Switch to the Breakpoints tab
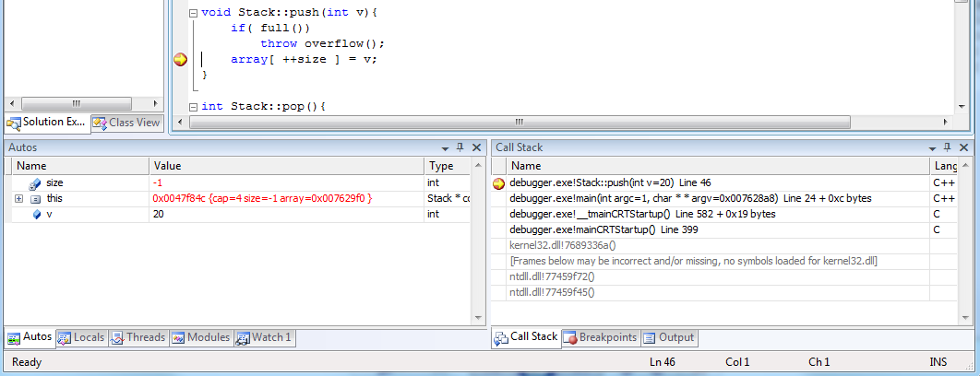The width and height of the screenshot is (980, 376). coord(600,338)
